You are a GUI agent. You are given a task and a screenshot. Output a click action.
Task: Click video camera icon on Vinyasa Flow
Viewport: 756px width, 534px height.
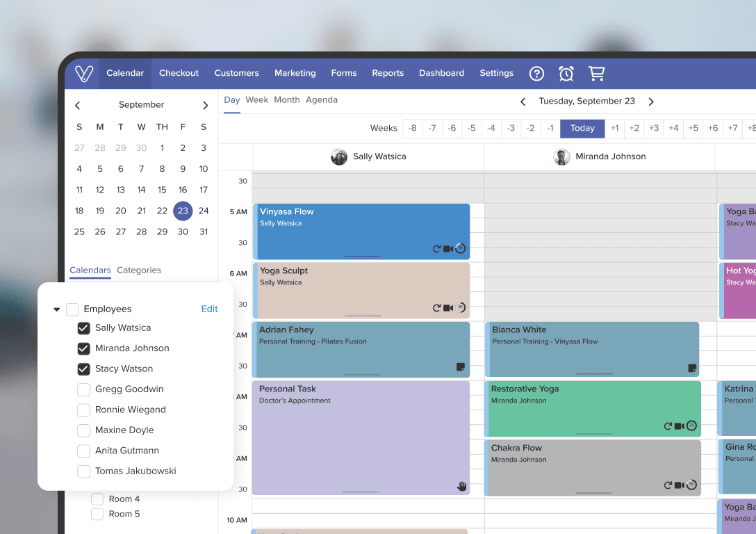[x=448, y=249]
